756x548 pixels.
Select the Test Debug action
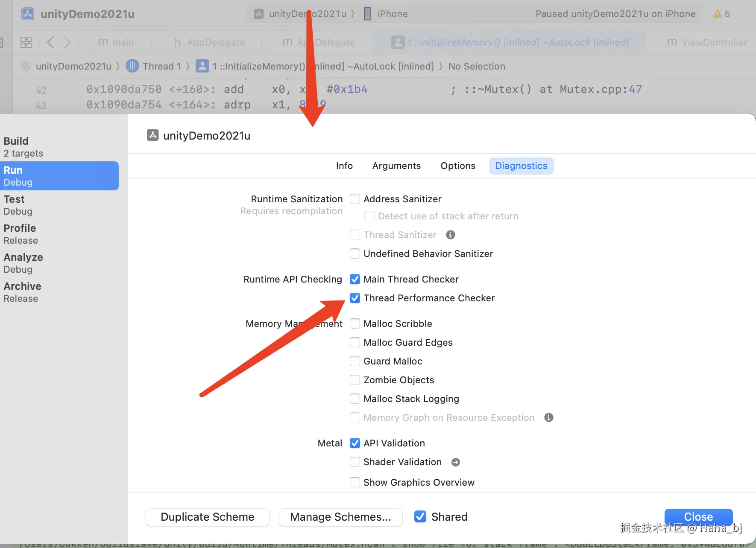59,205
